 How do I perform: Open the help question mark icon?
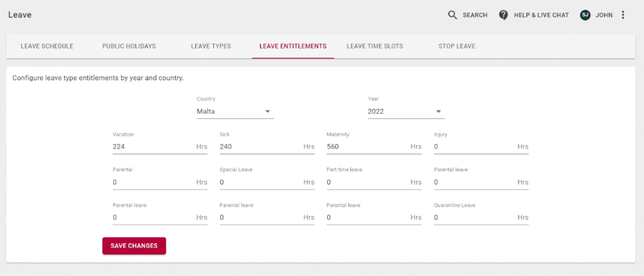click(503, 15)
